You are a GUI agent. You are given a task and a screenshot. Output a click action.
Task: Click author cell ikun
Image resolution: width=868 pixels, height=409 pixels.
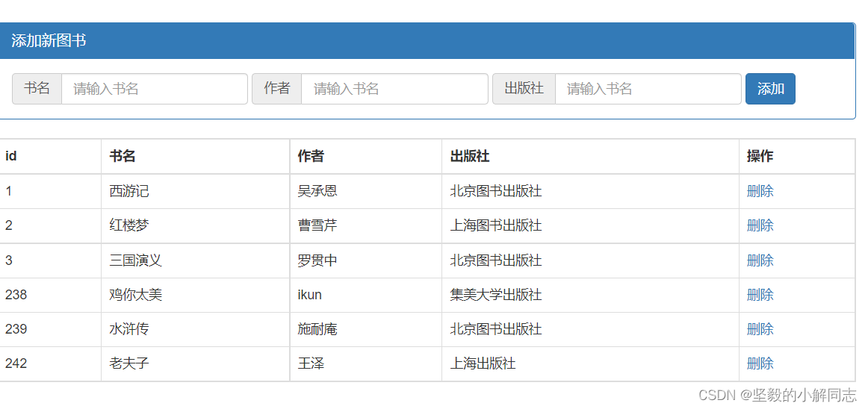(366, 295)
